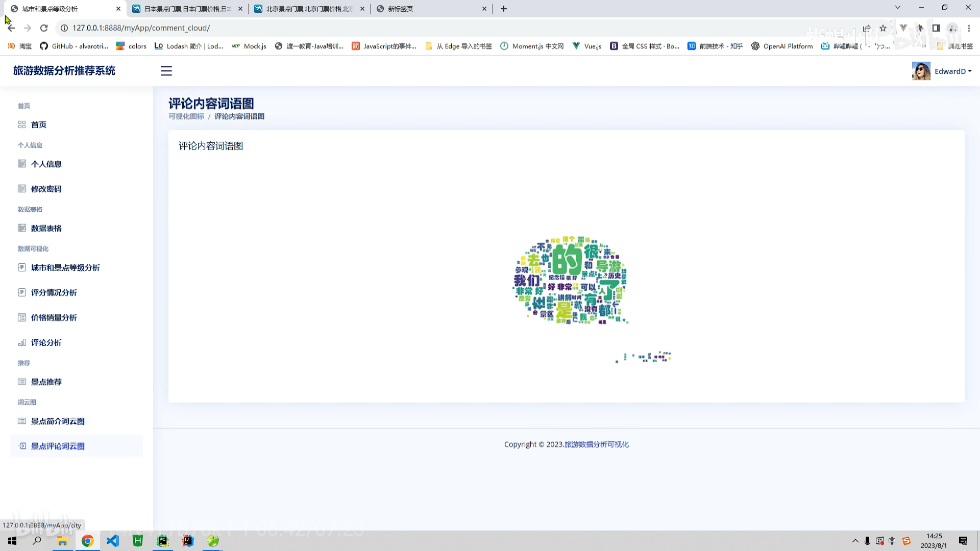The image size is (980, 551).
Task: Expand the tab search chevron
Action: (x=897, y=8)
